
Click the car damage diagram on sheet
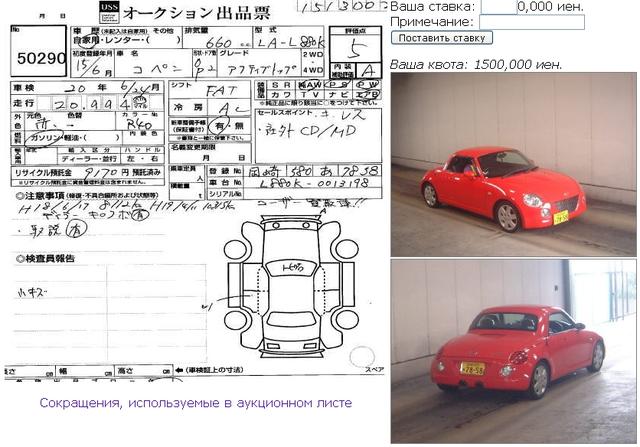(291, 287)
